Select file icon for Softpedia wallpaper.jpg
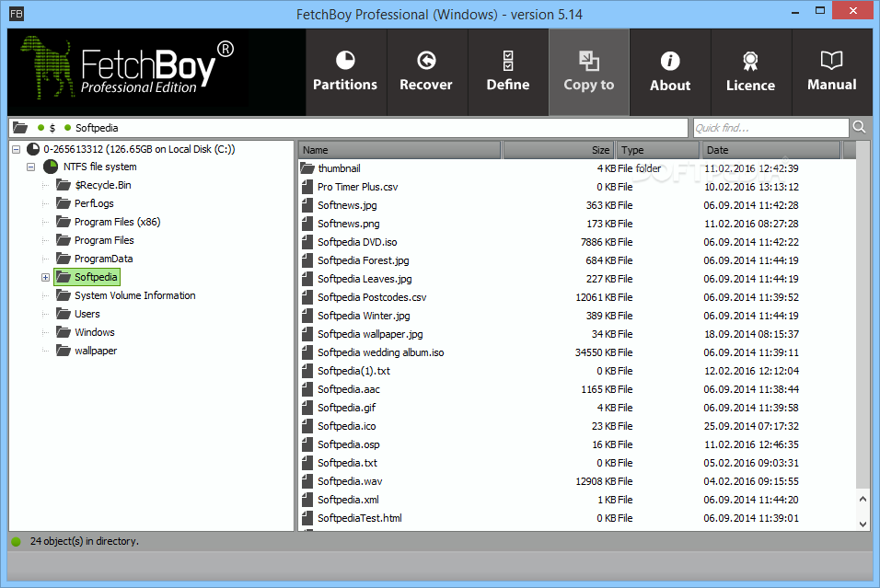 [x=307, y=334]
